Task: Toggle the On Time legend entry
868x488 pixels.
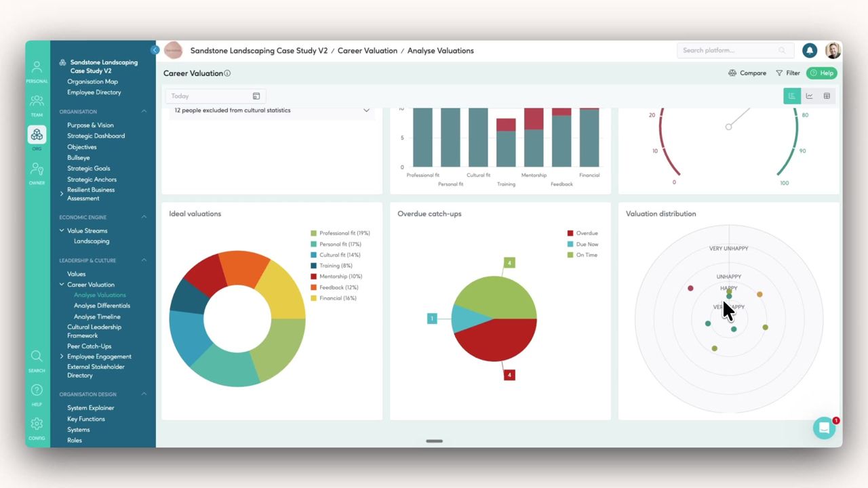Action: tap(583, 255)
